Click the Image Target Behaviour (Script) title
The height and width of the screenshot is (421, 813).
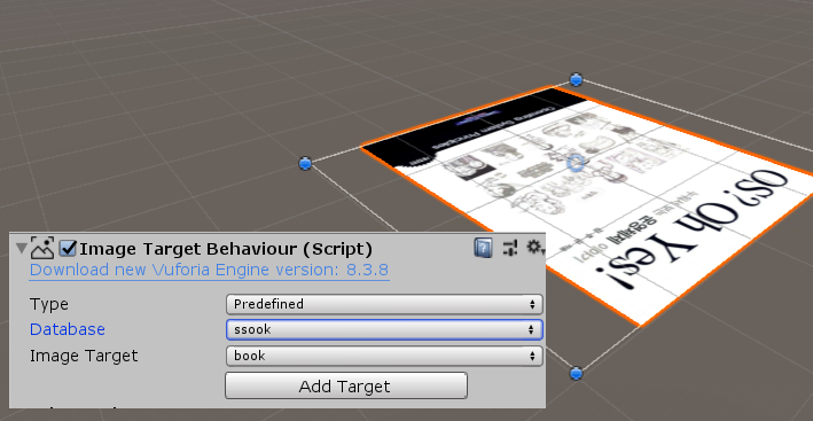[226, 249]
